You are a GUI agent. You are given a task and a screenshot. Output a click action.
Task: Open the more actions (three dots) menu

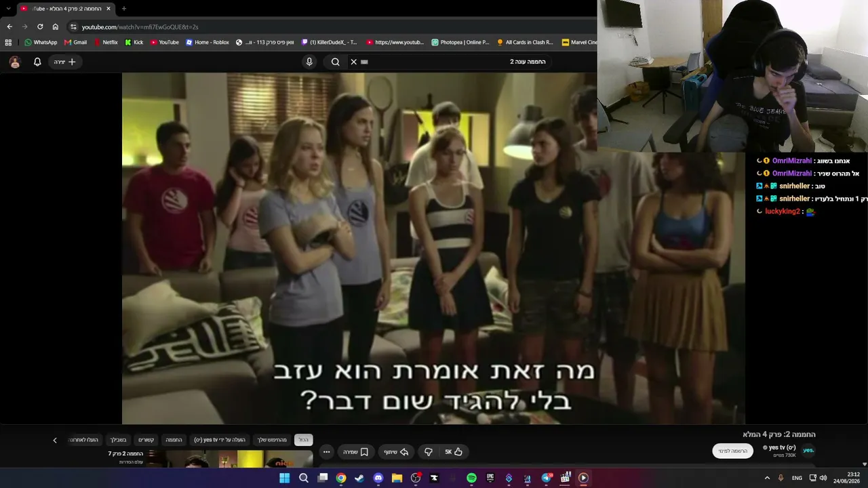coord(326,452)
